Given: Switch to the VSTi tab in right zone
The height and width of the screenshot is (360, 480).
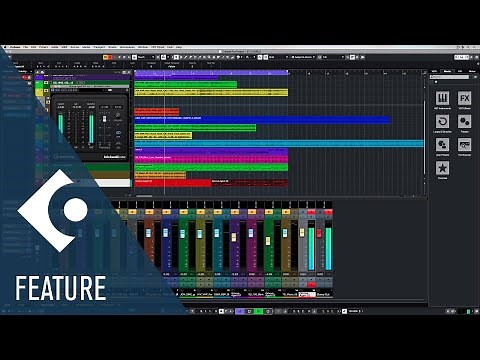Looking at the screenshot, I should (435, 71).
